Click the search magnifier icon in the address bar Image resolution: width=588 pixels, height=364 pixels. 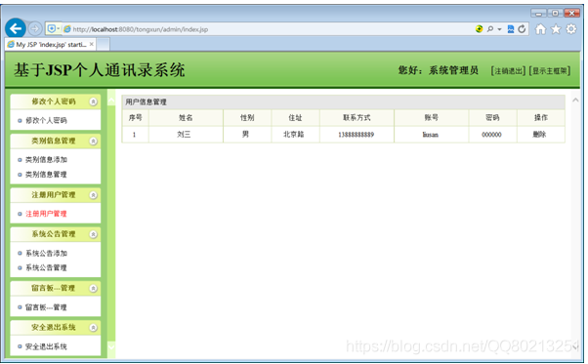click(x=489, y=29)
